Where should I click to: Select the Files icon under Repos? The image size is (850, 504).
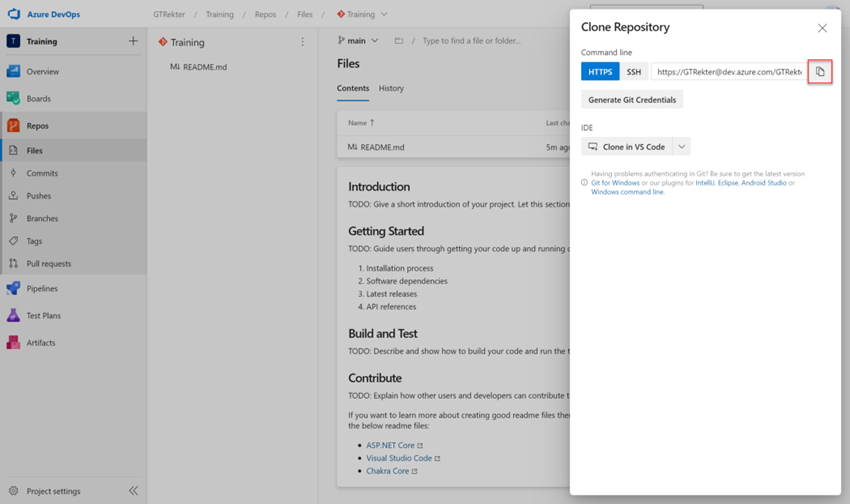click(14, 150)
